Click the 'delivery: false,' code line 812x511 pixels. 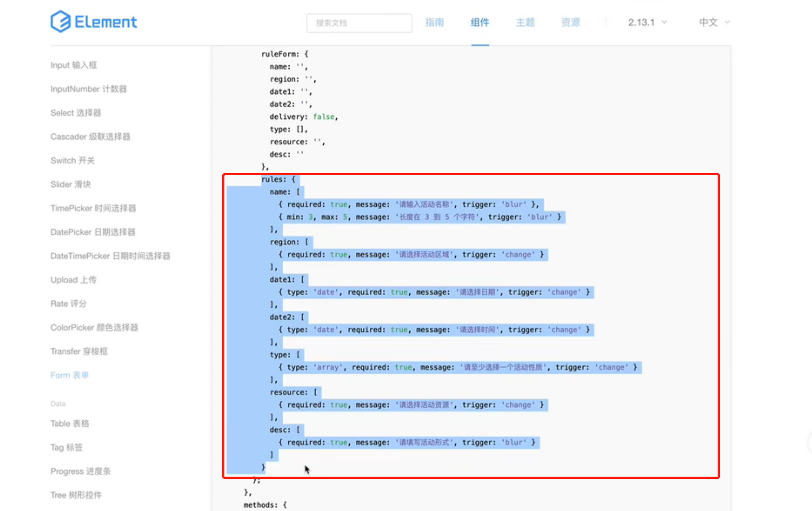[304, 117]
